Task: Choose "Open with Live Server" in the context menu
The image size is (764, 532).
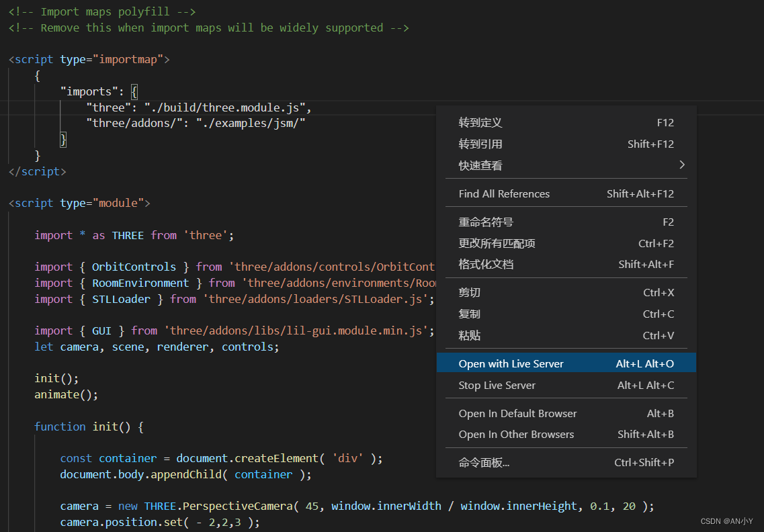Action: 511,363
